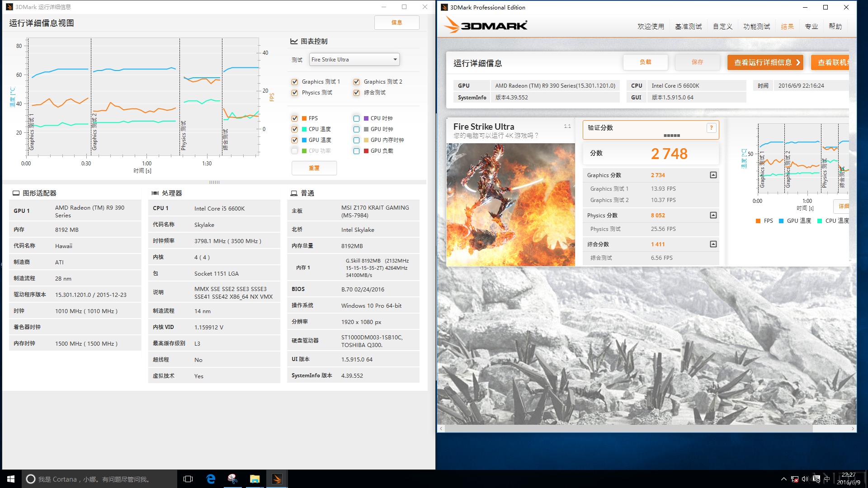Image resolution: width=868 pixels, height=488 pixels.
Task: Click the graphics adapter section icon
Action: (16, 193)
